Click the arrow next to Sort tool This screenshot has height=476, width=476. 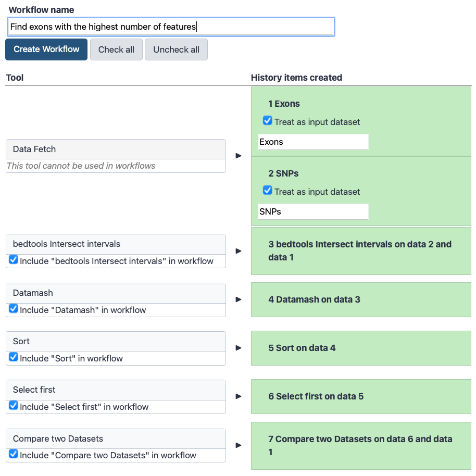tap(239, 348)
